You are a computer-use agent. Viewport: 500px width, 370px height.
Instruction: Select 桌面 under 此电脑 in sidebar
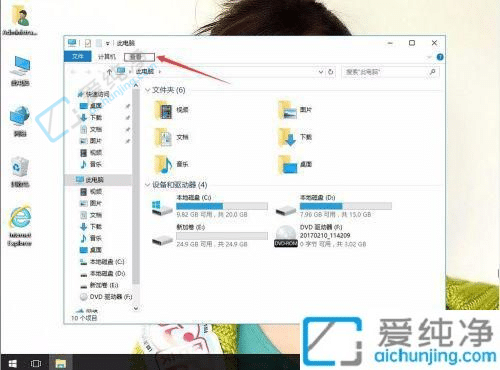[x=91, y=250]
